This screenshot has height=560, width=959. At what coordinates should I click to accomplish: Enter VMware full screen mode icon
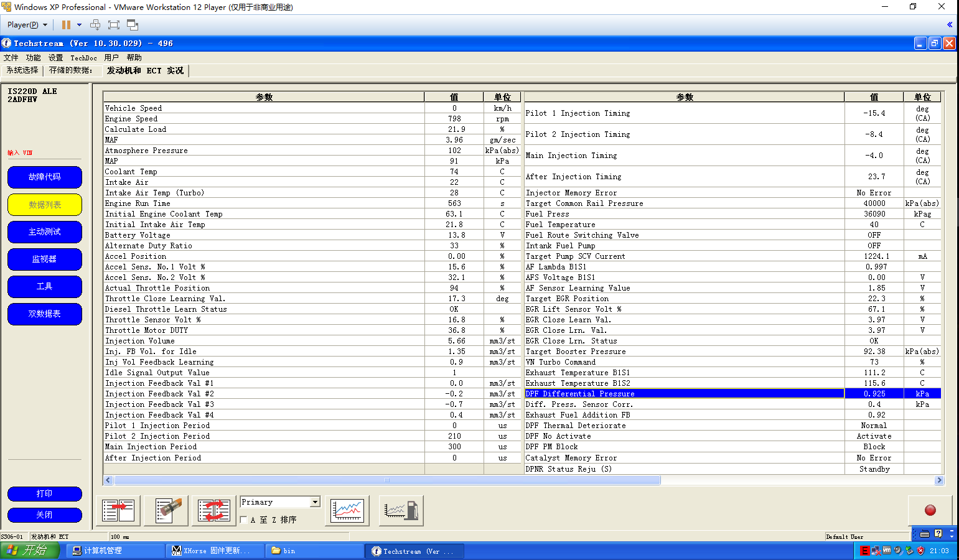114,25
